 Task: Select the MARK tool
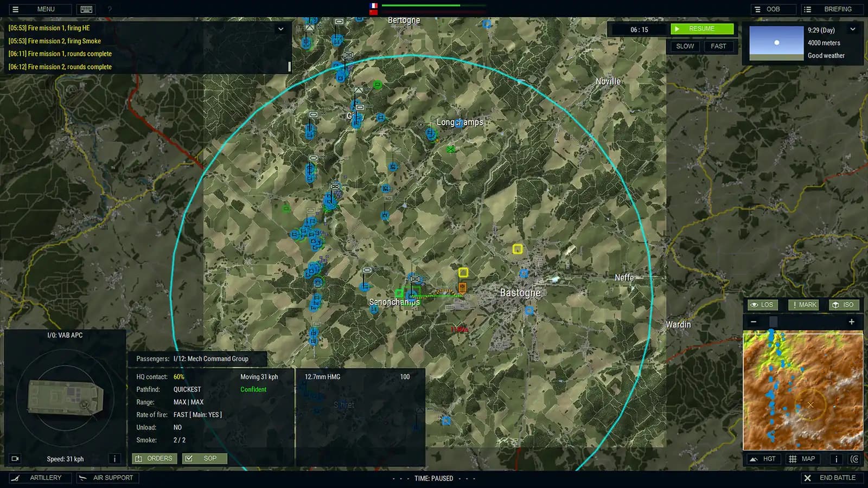point(803,305)
